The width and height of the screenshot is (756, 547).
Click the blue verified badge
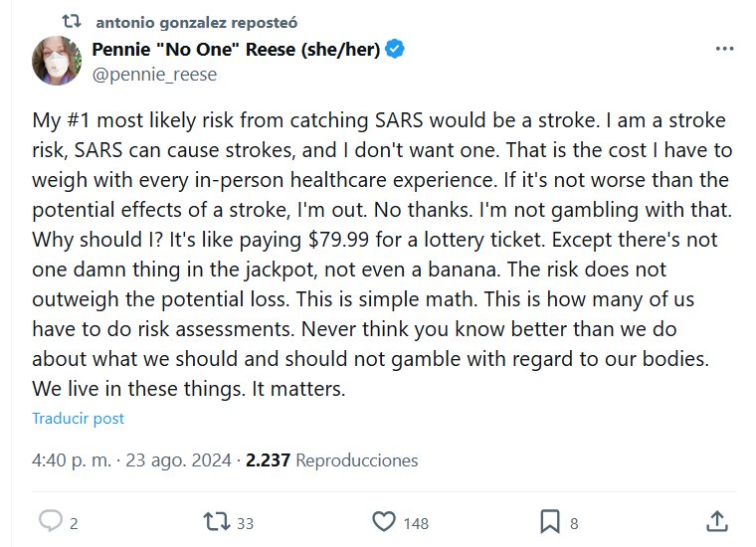(396, 51)
